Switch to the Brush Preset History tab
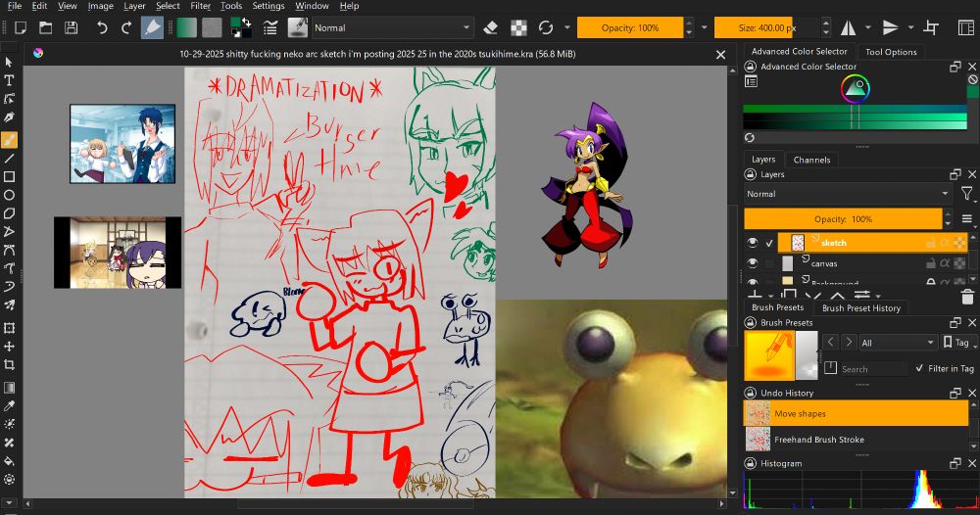This screenshot has height=515, width=980. pos(860,307)
